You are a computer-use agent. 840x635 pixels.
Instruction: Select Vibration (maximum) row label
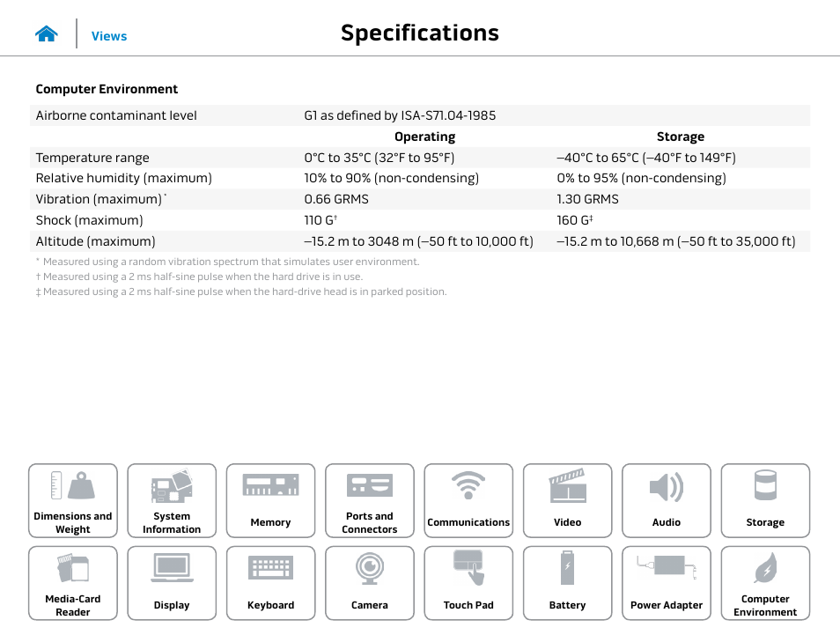coord(100,199)
